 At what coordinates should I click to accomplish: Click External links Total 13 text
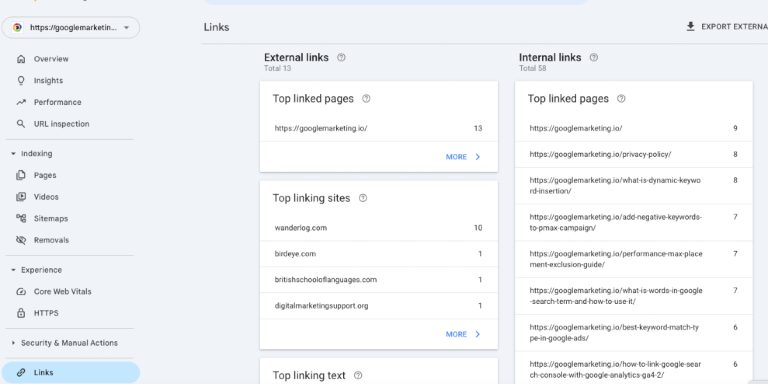coord(277,68)
